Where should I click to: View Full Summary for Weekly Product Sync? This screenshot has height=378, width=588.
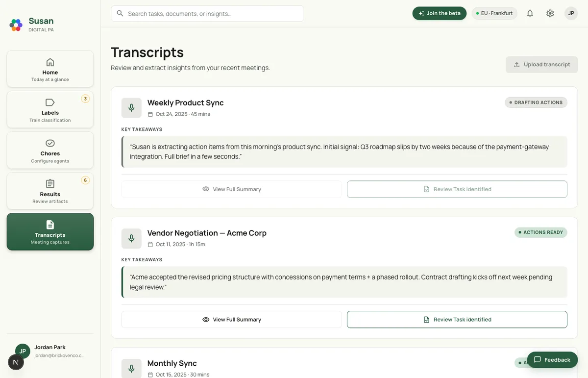[232, 189]
